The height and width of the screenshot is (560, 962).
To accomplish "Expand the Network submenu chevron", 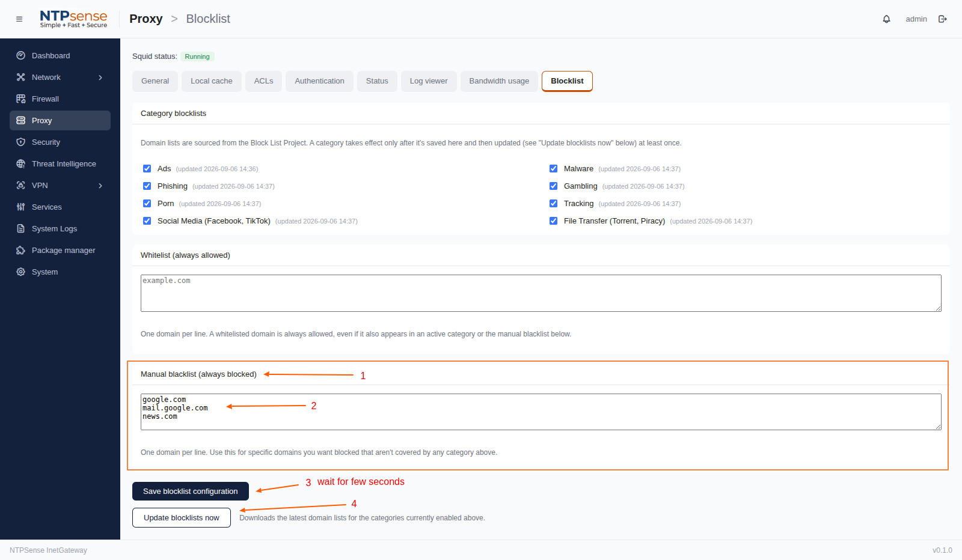I will pyautogui.click(x=100, y=78).
